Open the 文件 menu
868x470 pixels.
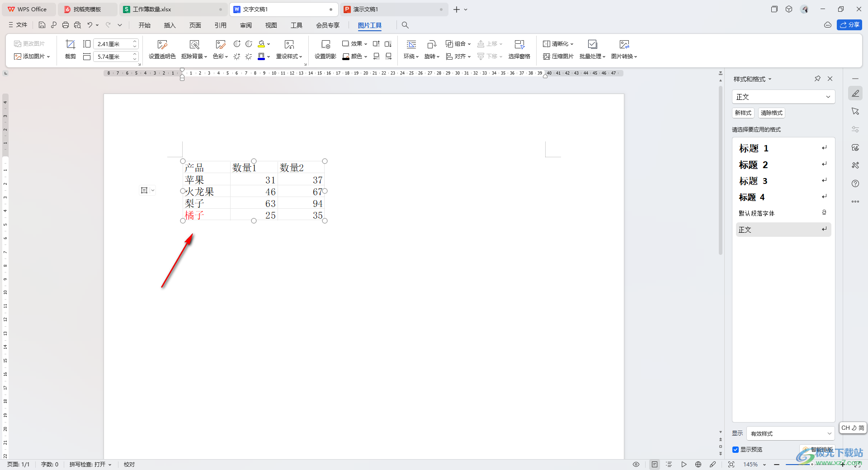pos(18,25)
